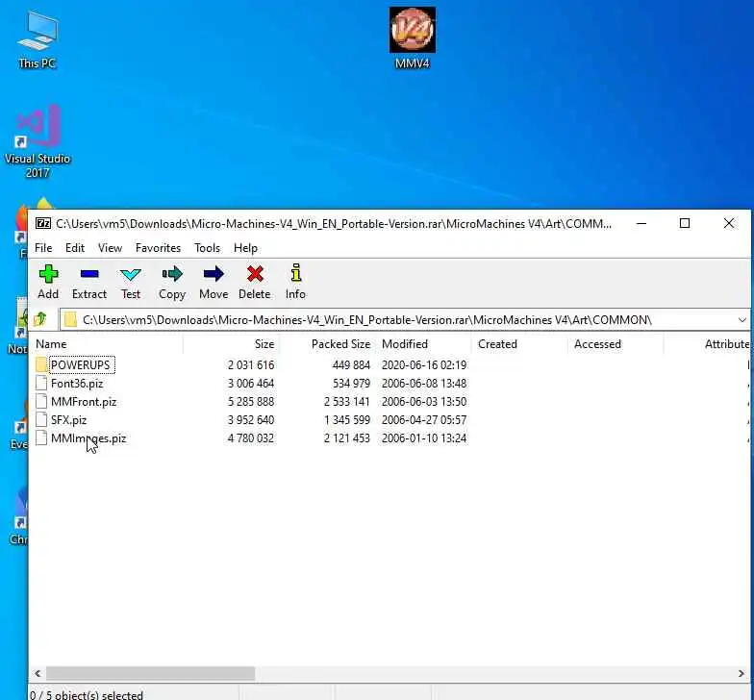
Task: Select the MMFront.piz file name
Action: [84, 402]
